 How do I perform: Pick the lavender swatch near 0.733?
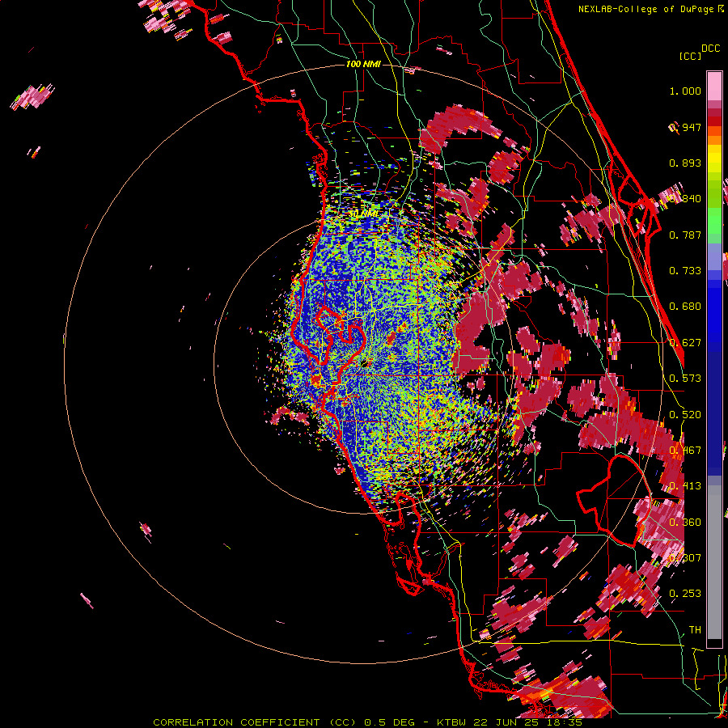(714, 261)
